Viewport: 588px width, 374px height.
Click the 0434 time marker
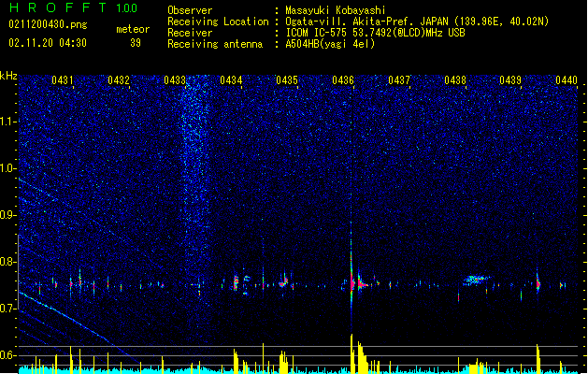[231, 80]
